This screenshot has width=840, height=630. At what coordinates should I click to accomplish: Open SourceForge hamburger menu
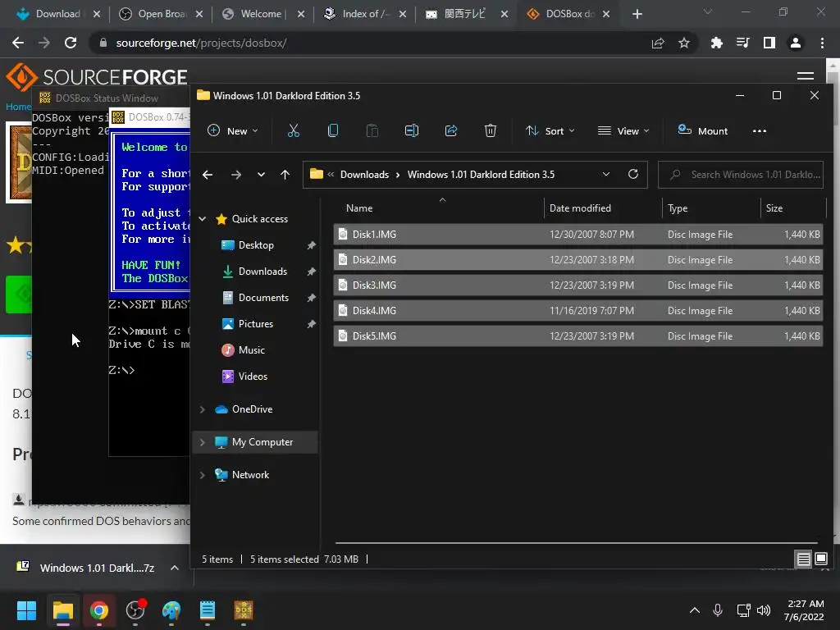[x=806, y=76]
